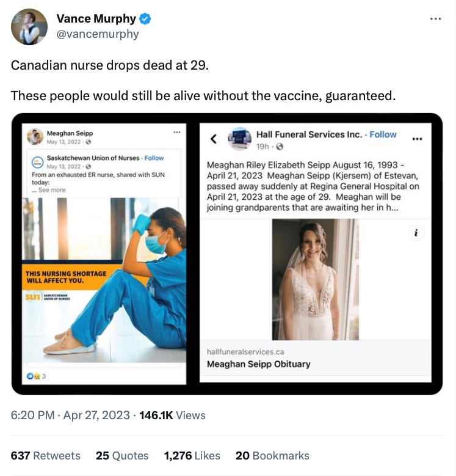Viewport: 456px width, 476px height.
Task: Go back using the left chevron arrow
Action: (214, 139)
